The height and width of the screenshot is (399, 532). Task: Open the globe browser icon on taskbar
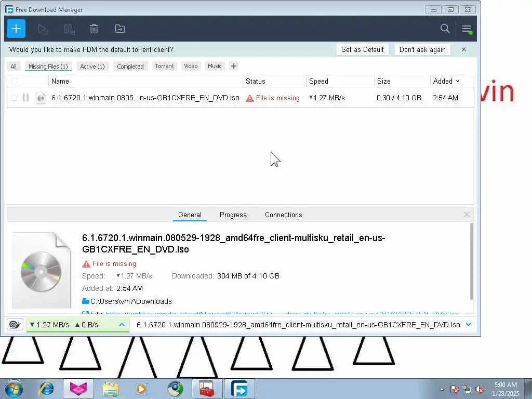click(175, 389)
